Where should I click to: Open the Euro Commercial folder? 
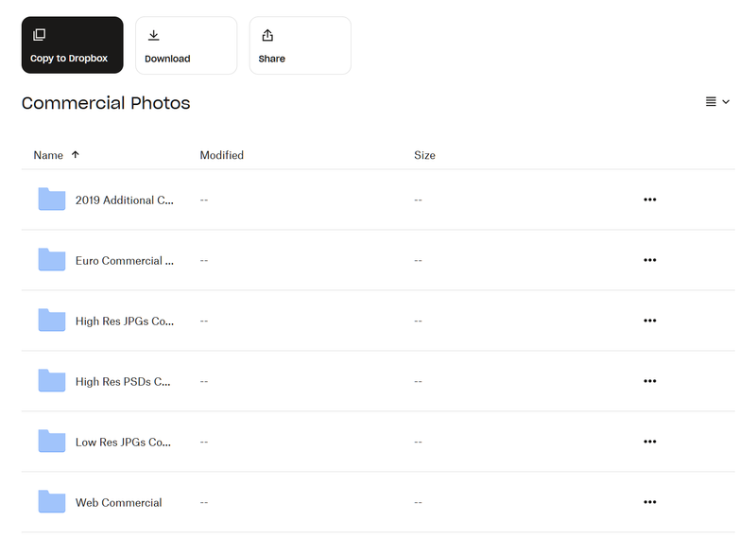click(x=124, y=261)
